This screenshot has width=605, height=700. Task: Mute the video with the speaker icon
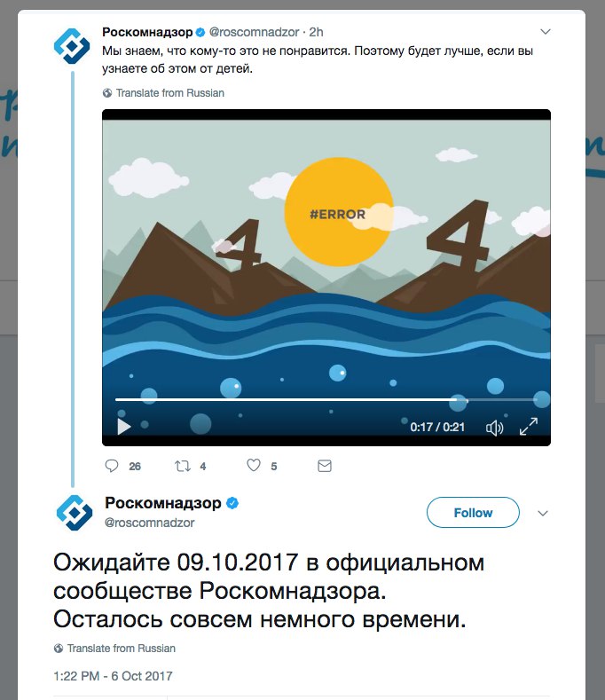(x=494, y=428)
